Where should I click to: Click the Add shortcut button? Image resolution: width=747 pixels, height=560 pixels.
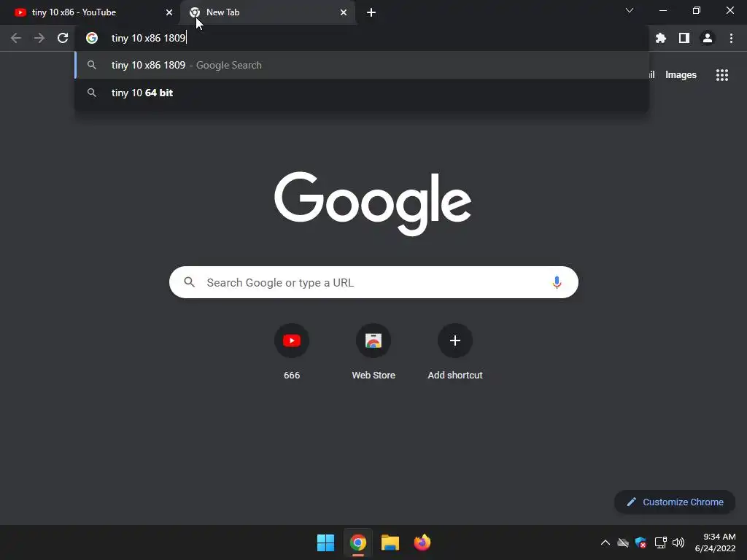[x=455, y=352]
